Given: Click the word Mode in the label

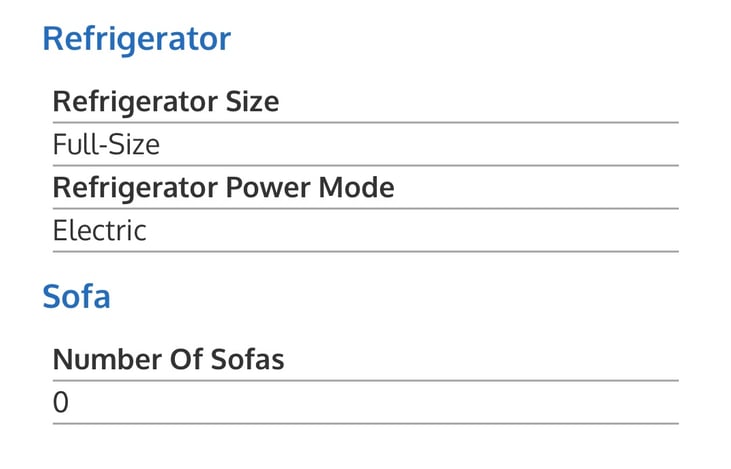Looking at the screenshot, I should (357, 188).
